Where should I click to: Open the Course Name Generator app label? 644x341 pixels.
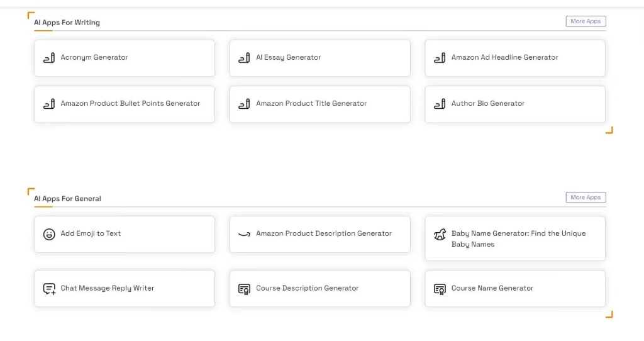(x=492, y=289)
